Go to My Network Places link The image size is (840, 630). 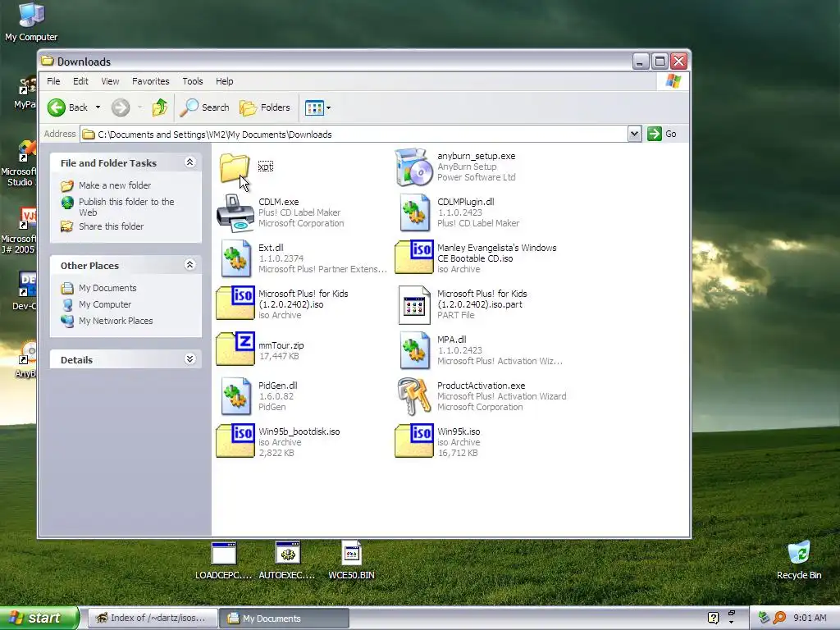pos(116,321)
